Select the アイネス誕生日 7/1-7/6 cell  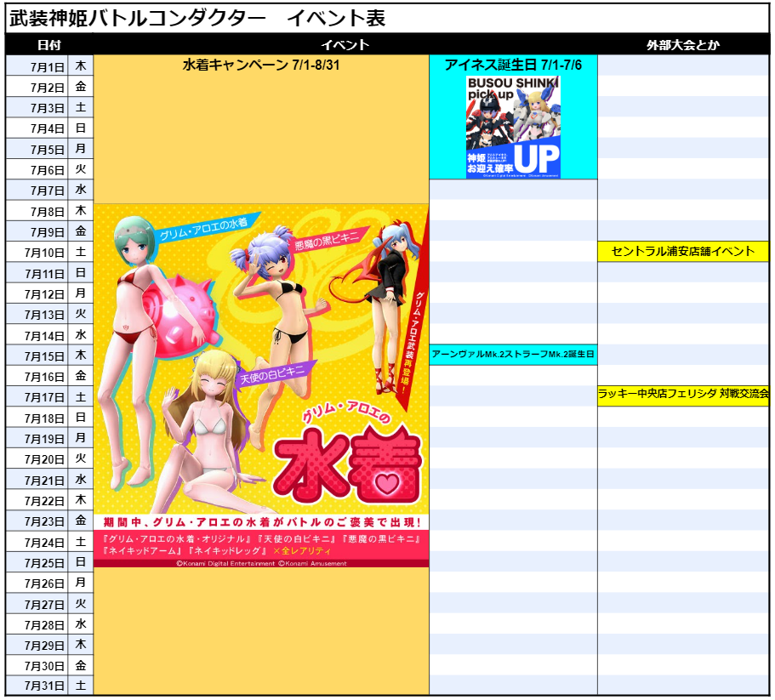513,65
